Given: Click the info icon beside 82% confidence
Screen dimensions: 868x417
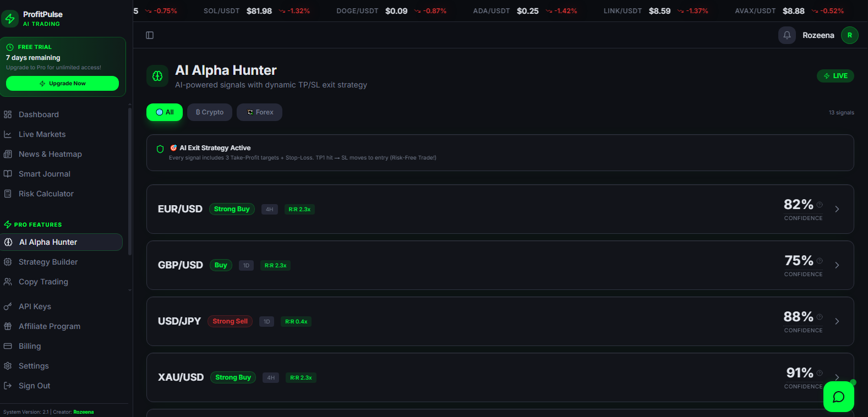Looking at the screenshot, I should 820,205.
